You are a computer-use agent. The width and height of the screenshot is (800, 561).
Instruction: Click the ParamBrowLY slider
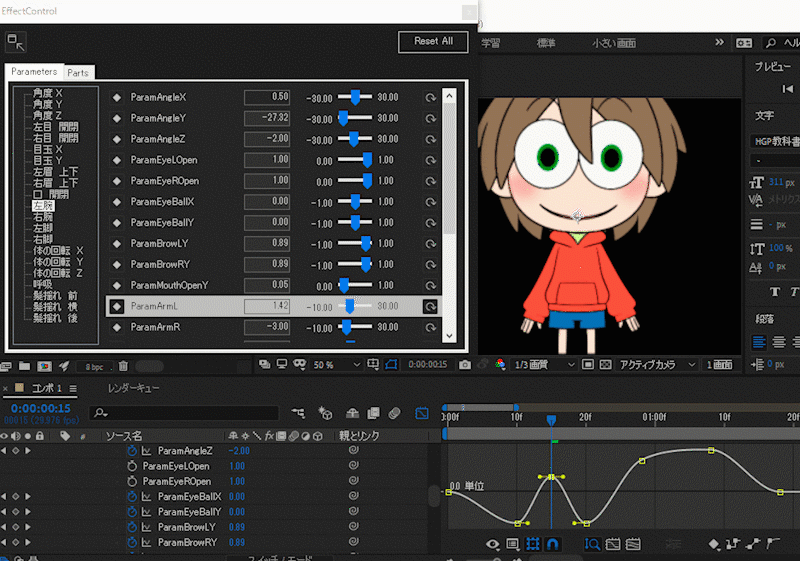point(355,244)
